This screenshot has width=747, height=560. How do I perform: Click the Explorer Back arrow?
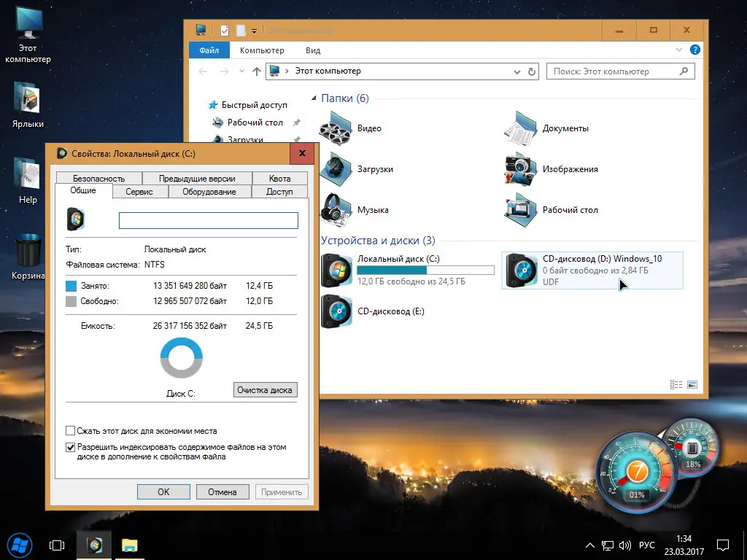[204, 71]
